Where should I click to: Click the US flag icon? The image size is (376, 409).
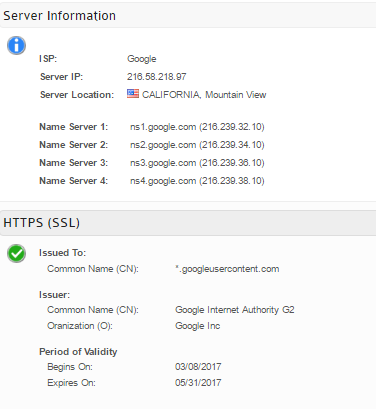coord(133,94)
